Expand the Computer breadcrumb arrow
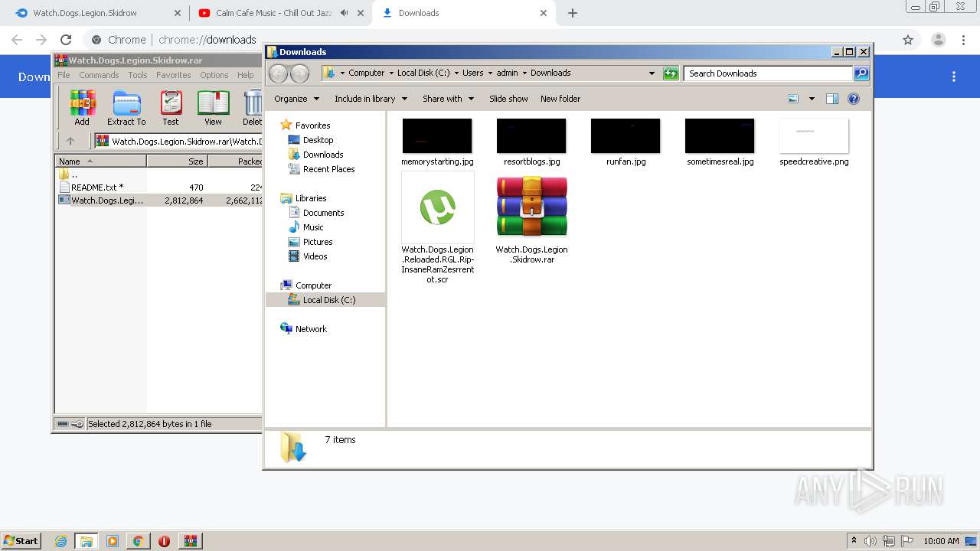980x551 pixels. [390, 73]
